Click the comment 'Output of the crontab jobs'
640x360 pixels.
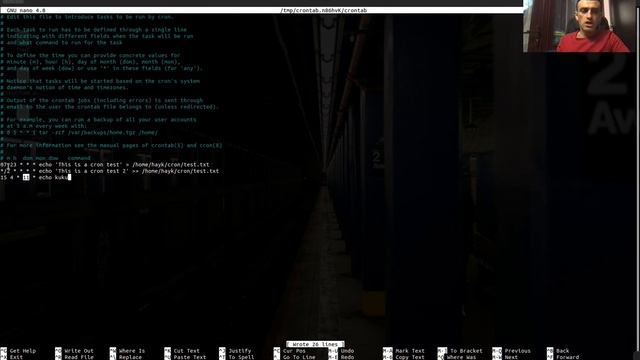pos(102,100)
